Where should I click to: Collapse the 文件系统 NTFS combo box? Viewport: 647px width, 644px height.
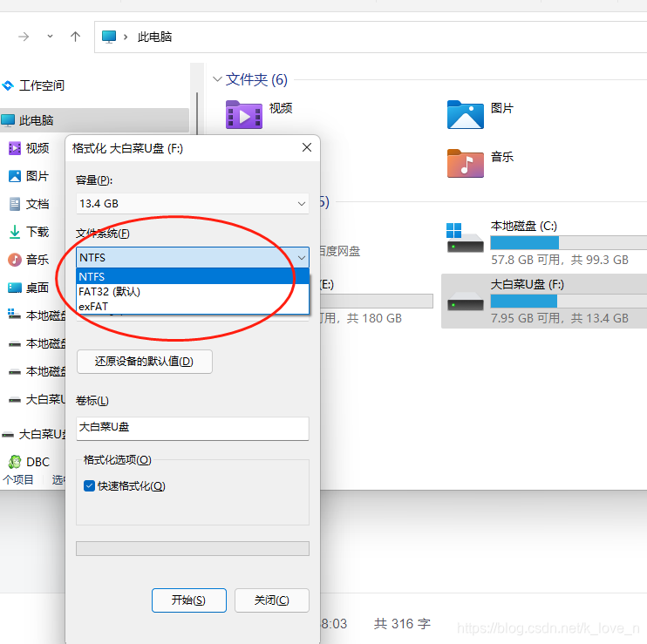coord(193,258)
